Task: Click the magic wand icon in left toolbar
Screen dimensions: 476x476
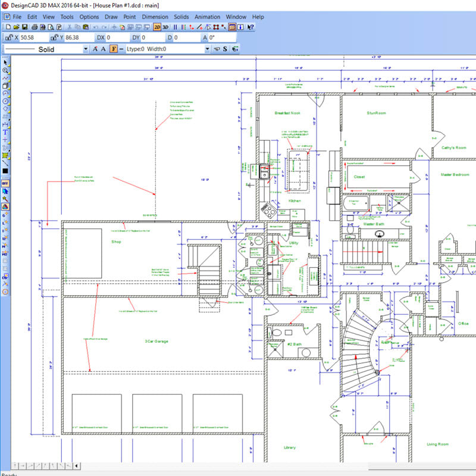Action: pyautogui.click(x=5, y=199)
